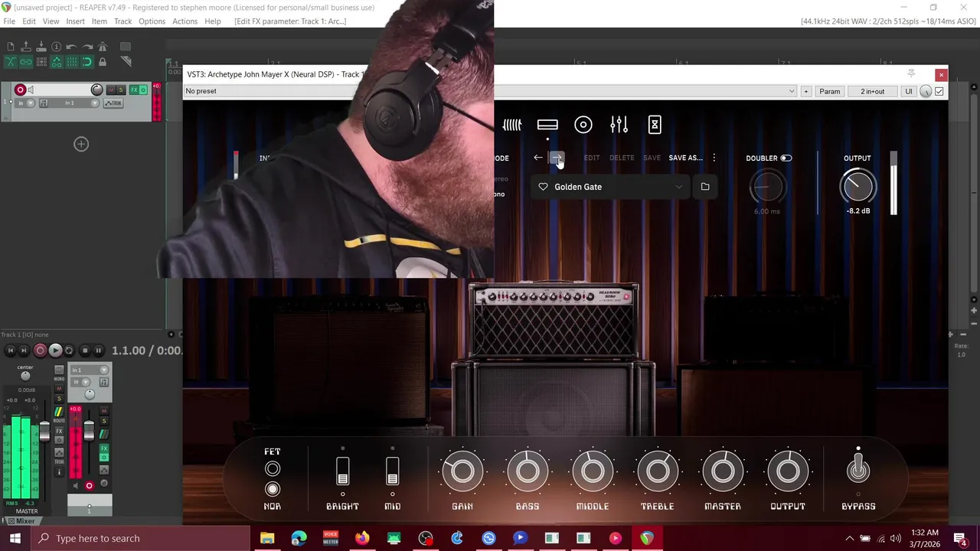This screenshot has height=551, width=980.
Task: Flip the BRIGHT switch
Action: (x=343, y=471)
